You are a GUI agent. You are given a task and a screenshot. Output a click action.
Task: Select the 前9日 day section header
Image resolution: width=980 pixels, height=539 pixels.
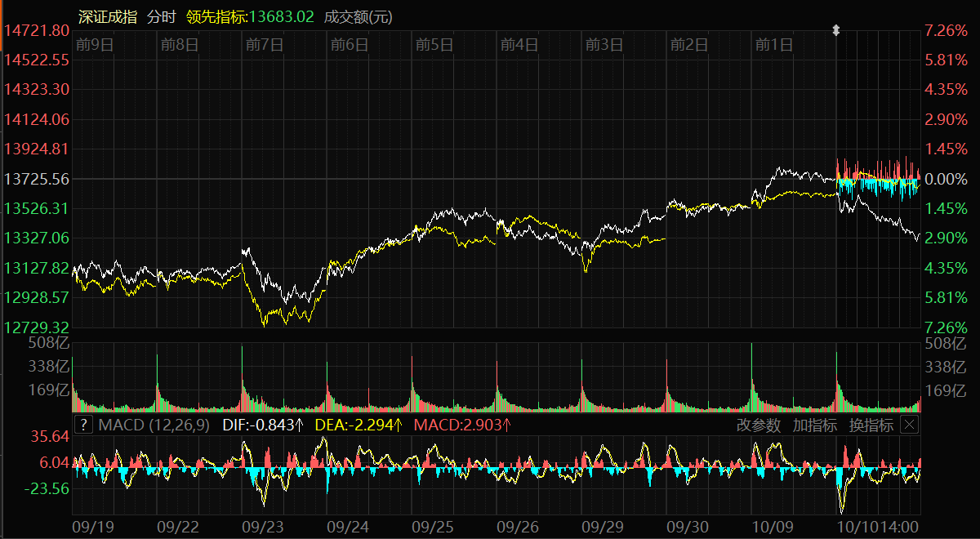[x=93, y=45]
